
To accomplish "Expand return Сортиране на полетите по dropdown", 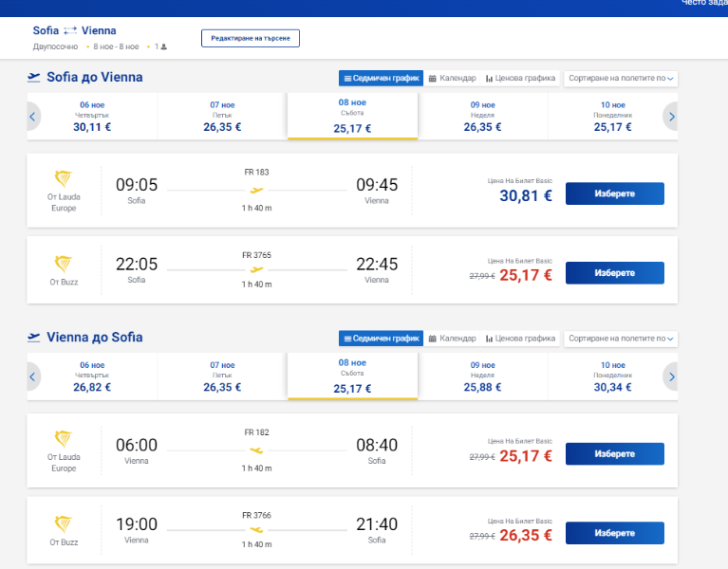I will click(x=621, y=339).
